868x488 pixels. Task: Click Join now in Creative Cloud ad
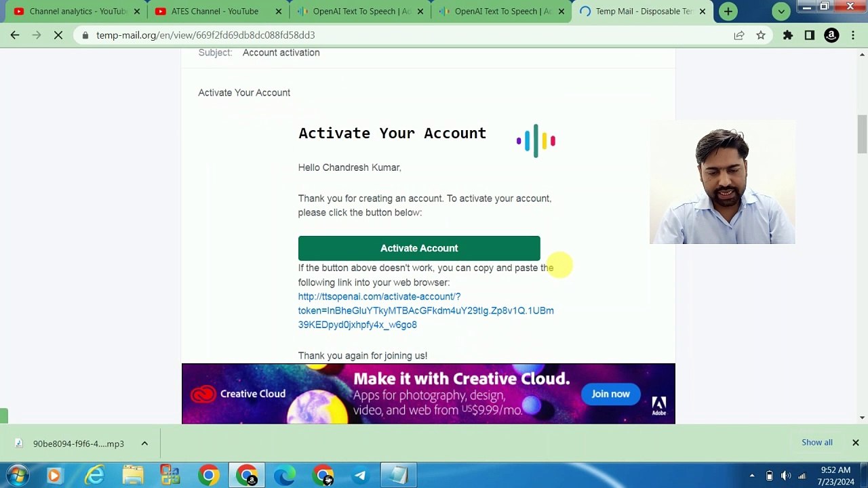tap(610, 394)
